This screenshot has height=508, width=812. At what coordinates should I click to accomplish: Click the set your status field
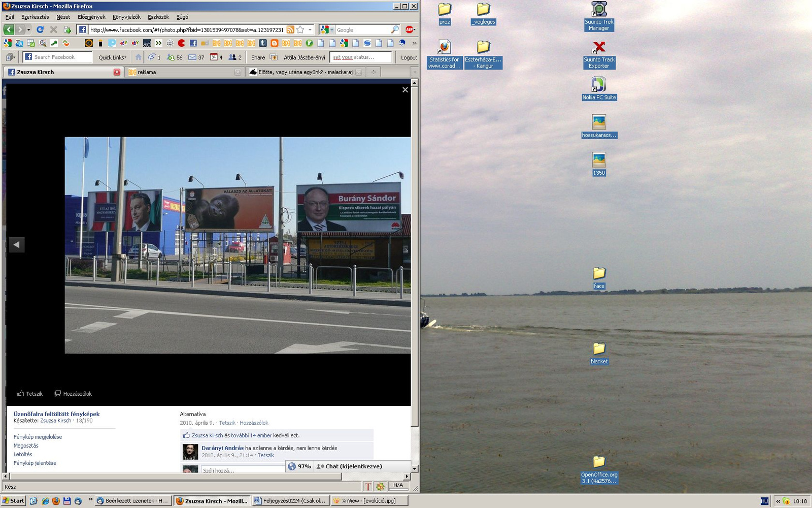(361, 57)
